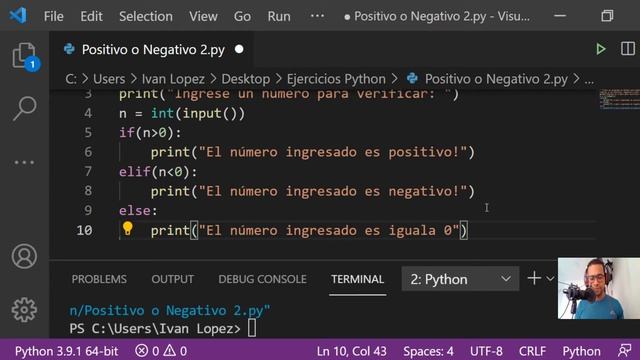Show the lightbulb code actions on line 10
Image resolution: width=640 pixels, height=360 pixels.
[128, 229]
